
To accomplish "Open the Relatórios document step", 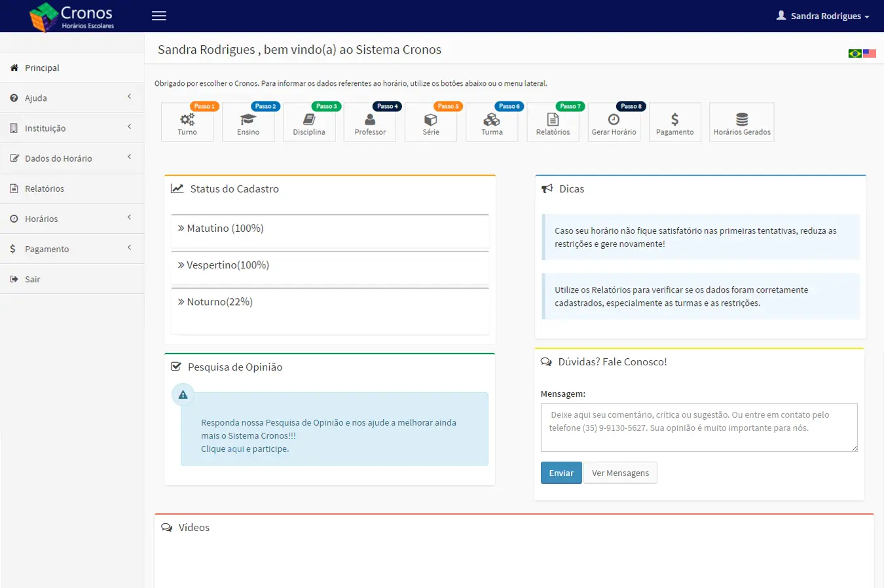I will tap(553, 122).
